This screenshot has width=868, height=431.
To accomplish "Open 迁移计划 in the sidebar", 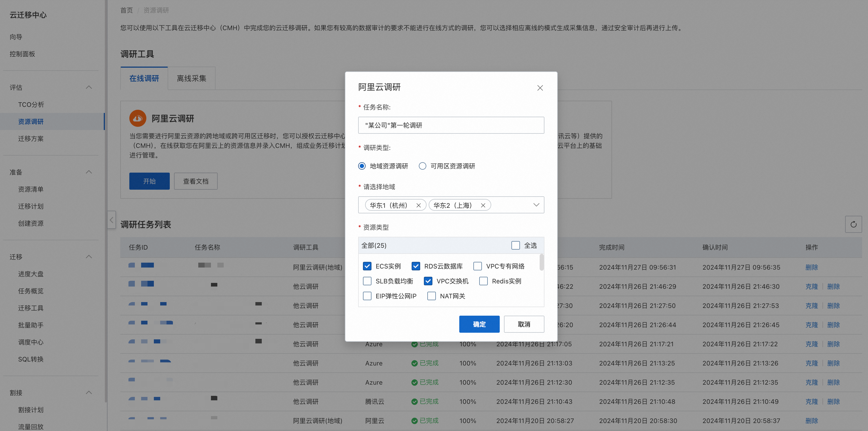I will [31, 206].
